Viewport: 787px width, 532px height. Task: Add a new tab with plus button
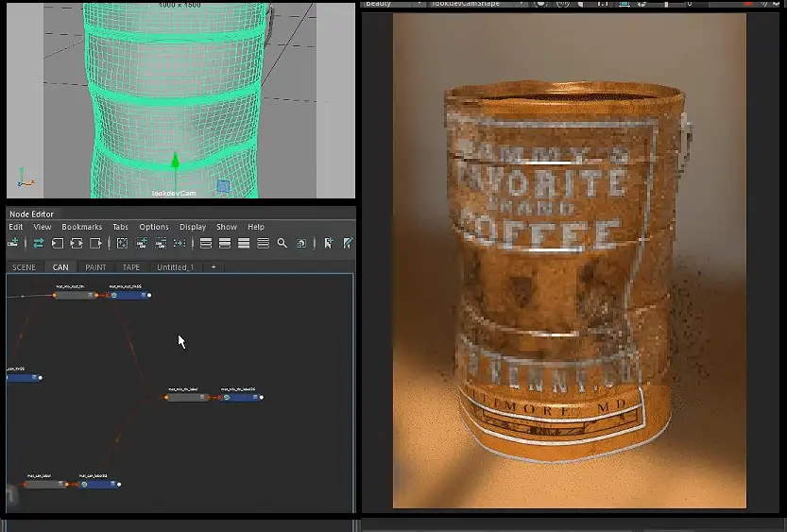tap(214, 267)
